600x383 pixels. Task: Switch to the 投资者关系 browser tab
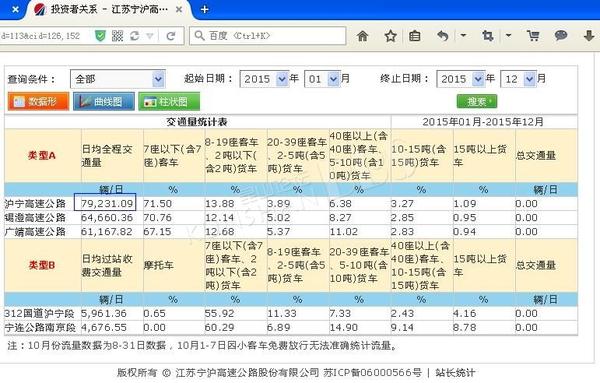(x=109, y=10)
